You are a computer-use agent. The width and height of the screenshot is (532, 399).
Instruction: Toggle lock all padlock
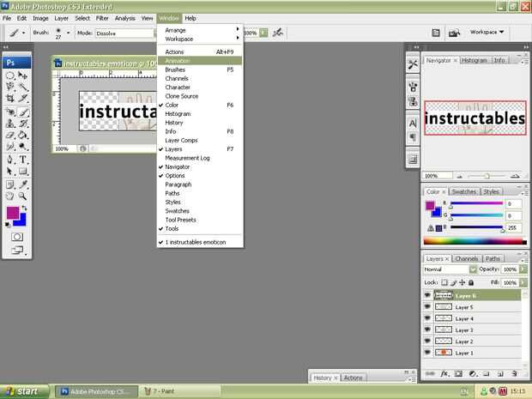471,282
